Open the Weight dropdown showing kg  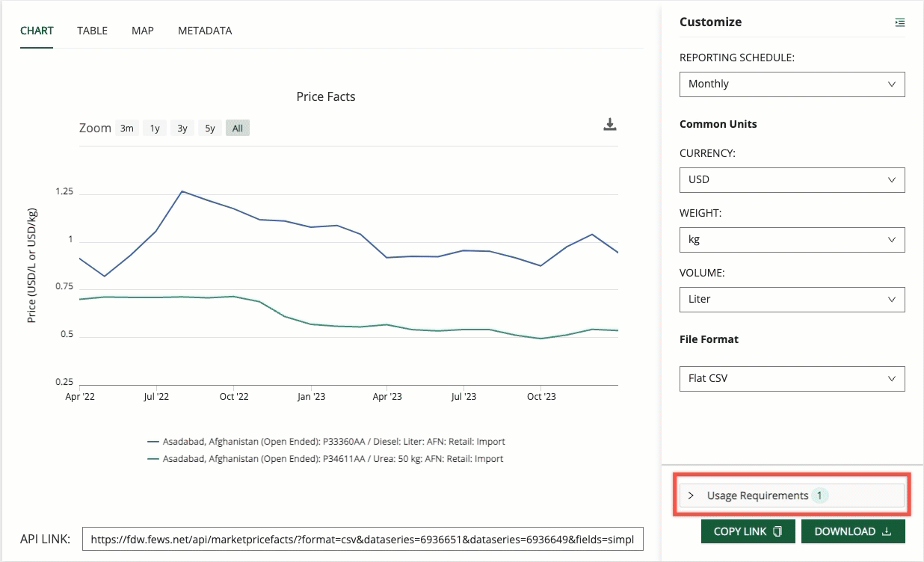pos(792,239)
